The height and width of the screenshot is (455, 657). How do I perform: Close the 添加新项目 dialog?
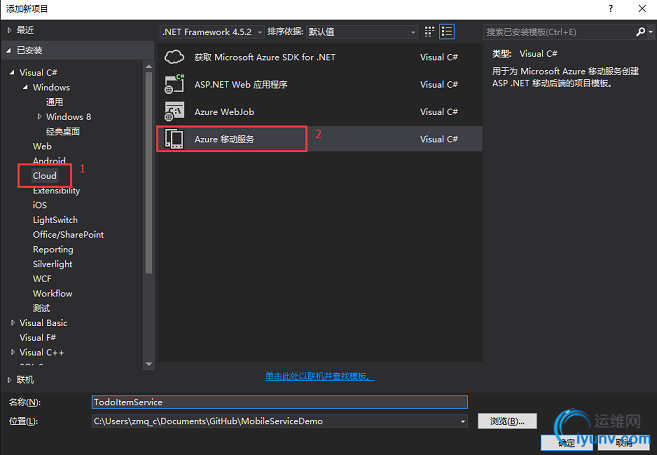pyautogui.click(x=642, y=8)
